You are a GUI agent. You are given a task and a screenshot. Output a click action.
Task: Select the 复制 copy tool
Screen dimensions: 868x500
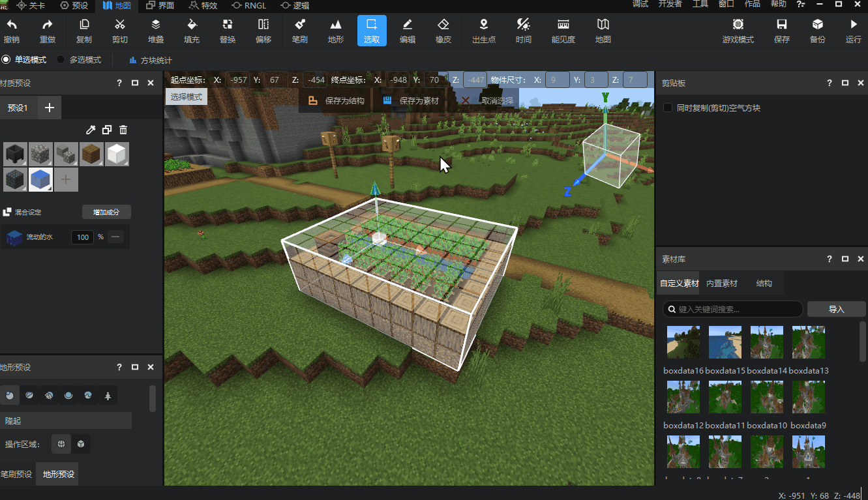point(84,31)
